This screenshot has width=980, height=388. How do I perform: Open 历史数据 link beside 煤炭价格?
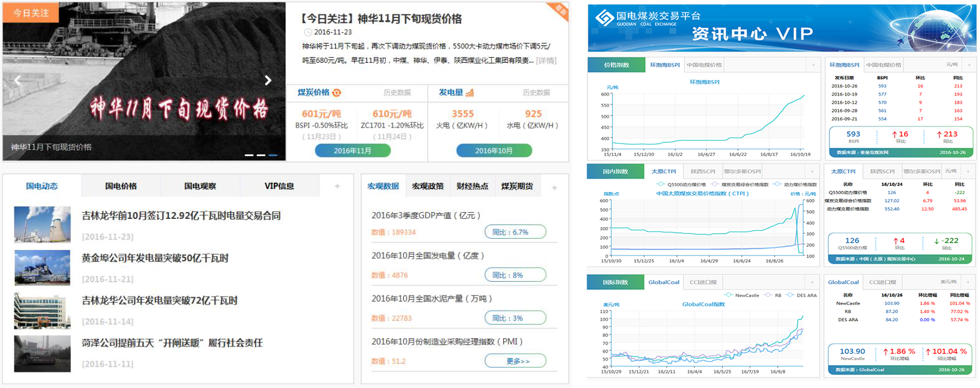(x=397, y=93)
